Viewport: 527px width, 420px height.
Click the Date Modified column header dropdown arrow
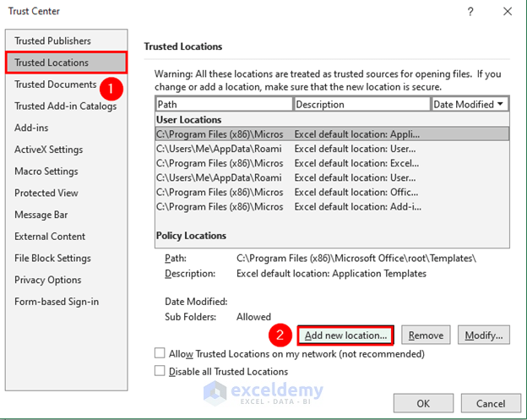(x=501, y=104)
